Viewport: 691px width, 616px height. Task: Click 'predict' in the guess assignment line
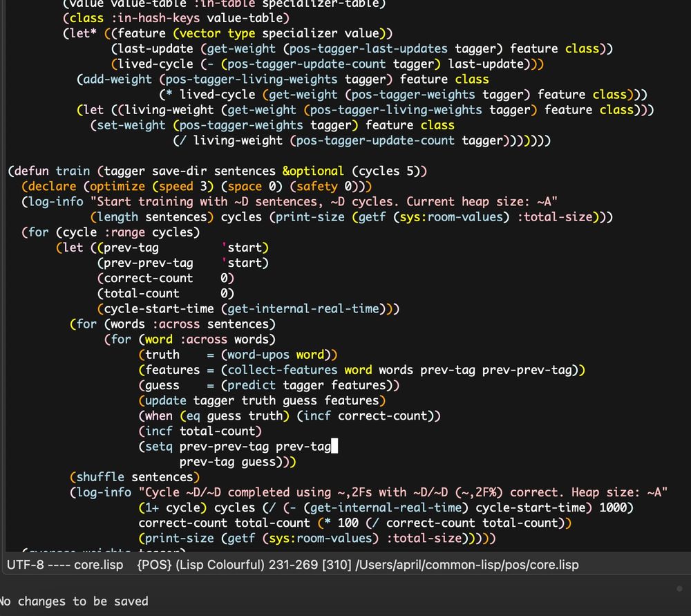pos(252,385)
